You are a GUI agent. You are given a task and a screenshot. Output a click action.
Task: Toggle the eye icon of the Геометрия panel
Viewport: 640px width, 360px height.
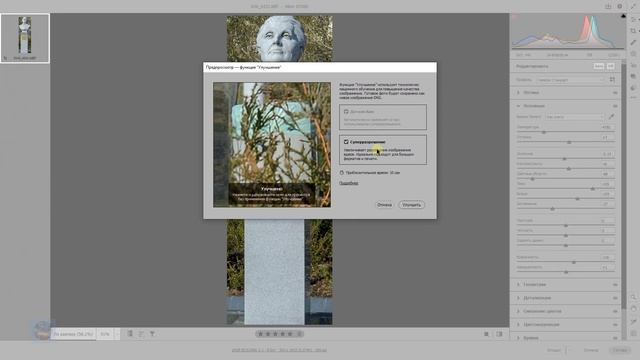[615, 284]
